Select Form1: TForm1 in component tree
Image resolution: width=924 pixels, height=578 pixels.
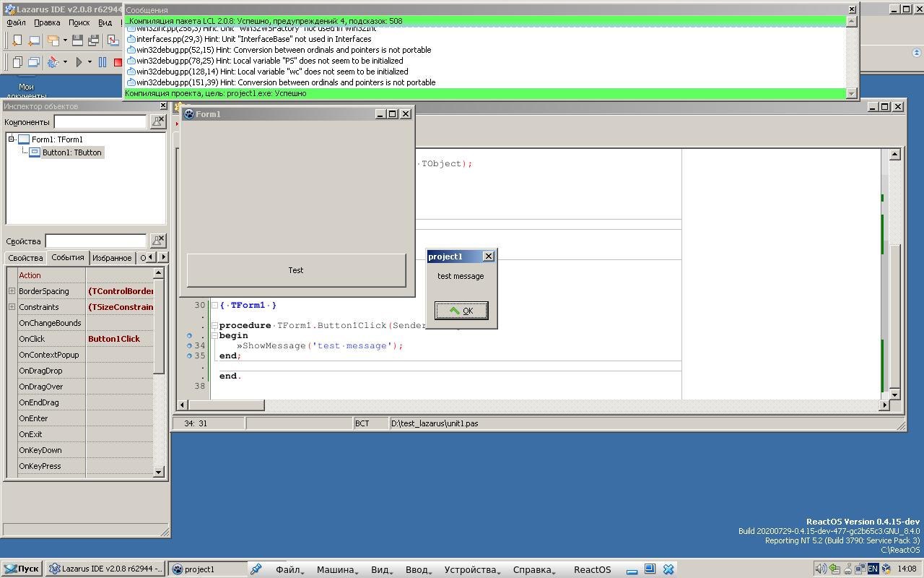(57, 139)
